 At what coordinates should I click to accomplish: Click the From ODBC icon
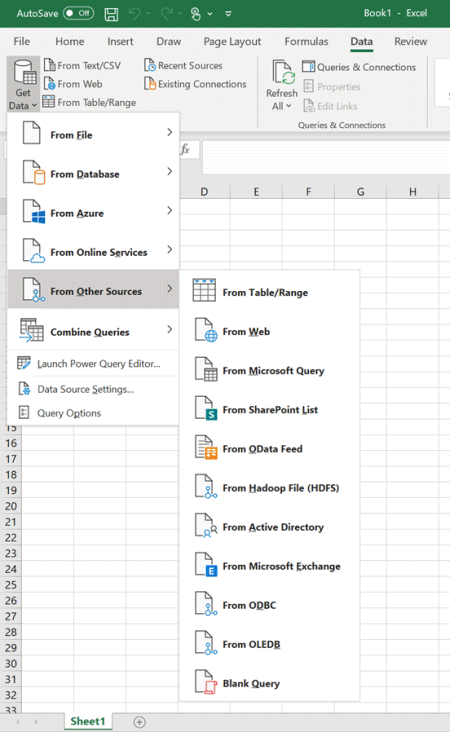(x=206, y=604)
